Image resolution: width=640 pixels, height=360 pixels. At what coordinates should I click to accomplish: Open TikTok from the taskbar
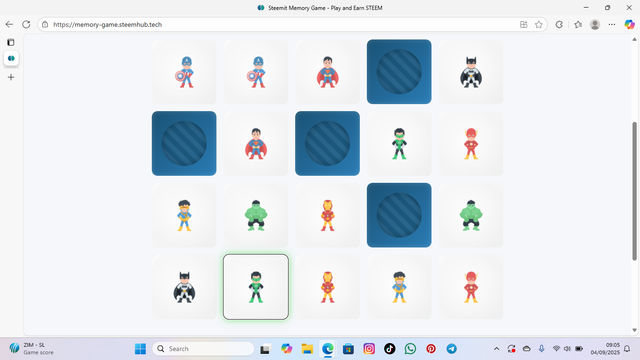point(389,349)
